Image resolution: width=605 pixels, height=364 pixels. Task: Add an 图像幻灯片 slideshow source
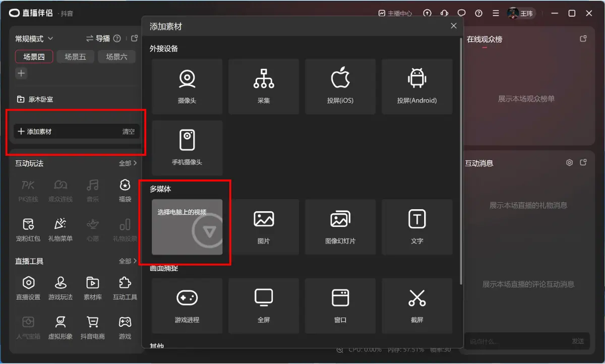[340, 227]
